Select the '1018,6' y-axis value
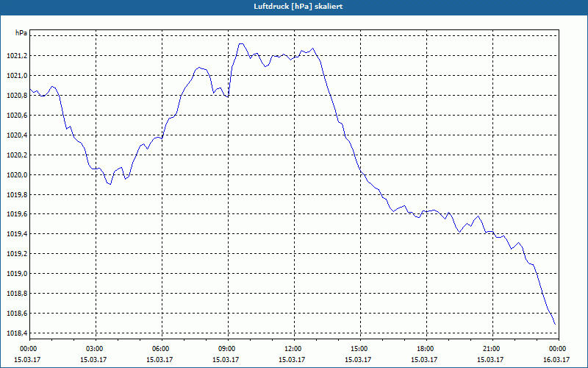 tap(17, 314)
